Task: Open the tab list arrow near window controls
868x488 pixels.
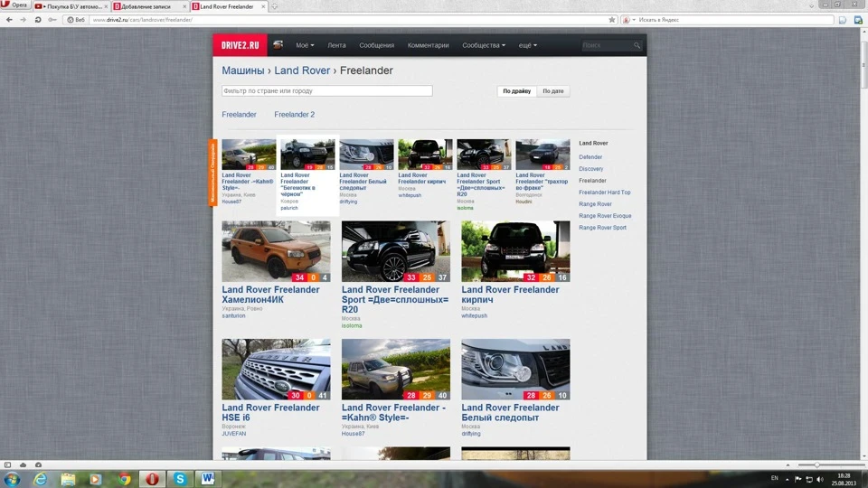Action: point(811,5)
